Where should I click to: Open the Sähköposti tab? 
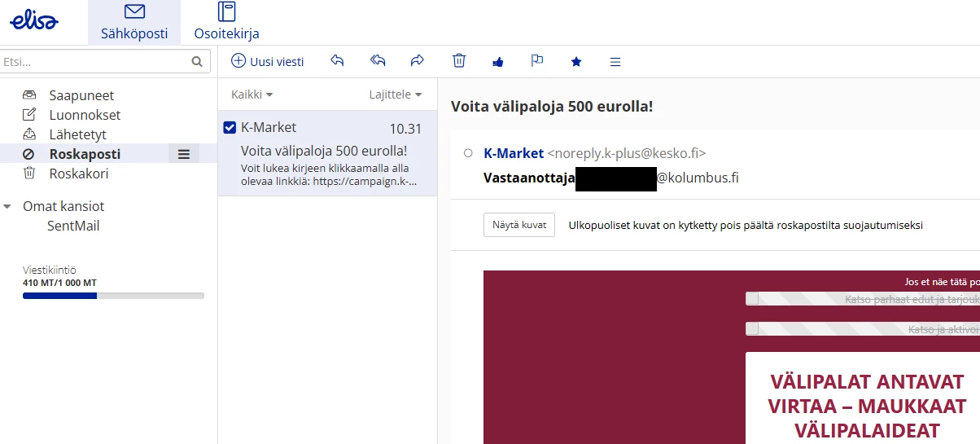tap(134, 22)
